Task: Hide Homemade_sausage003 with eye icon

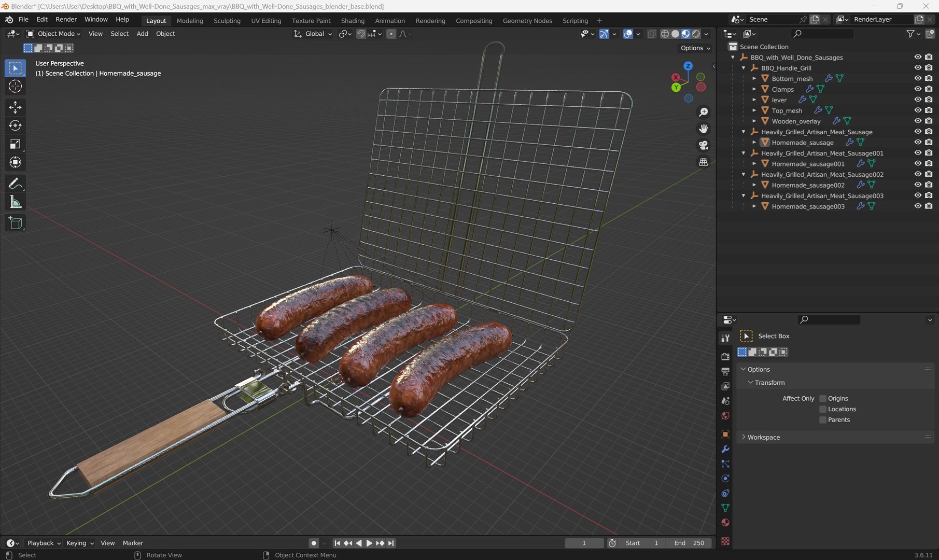Action: (918, 206)
